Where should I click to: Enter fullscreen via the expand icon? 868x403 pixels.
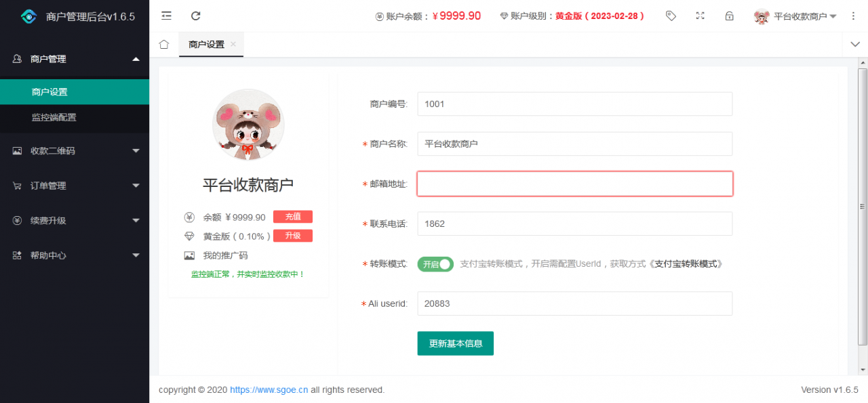click(x=700, y=15)
